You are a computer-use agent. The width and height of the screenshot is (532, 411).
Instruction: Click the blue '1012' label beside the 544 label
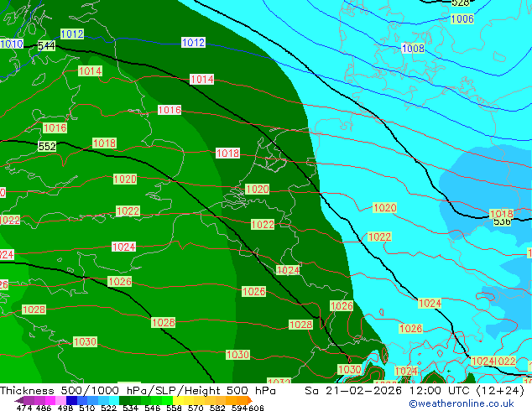tap(72, 34)
